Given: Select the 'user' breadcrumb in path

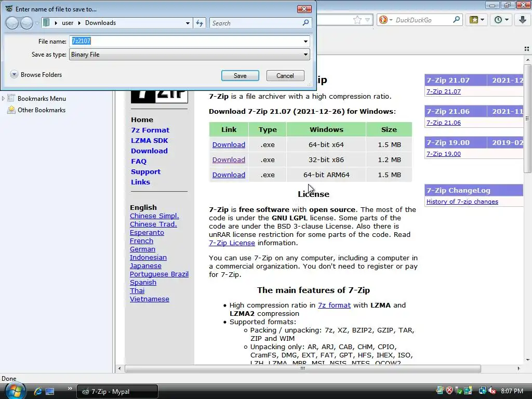Looking at the screenshot, I should click(68, 23).
